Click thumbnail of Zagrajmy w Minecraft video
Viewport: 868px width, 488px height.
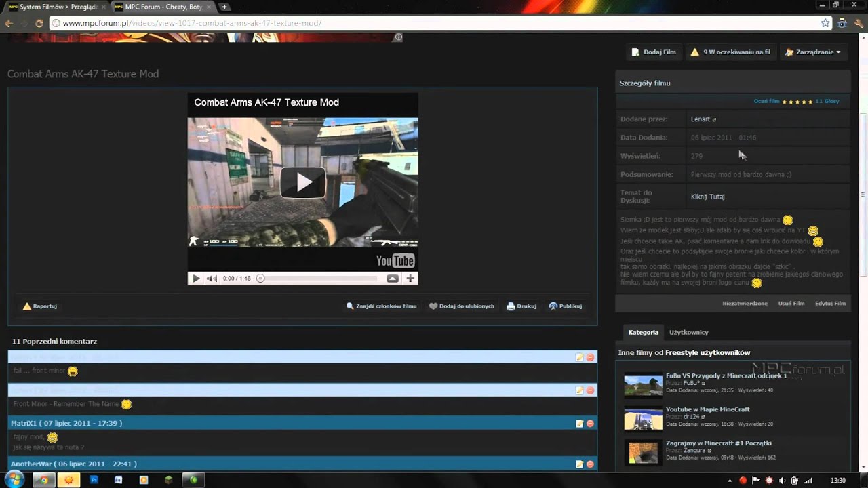point(643,453)
